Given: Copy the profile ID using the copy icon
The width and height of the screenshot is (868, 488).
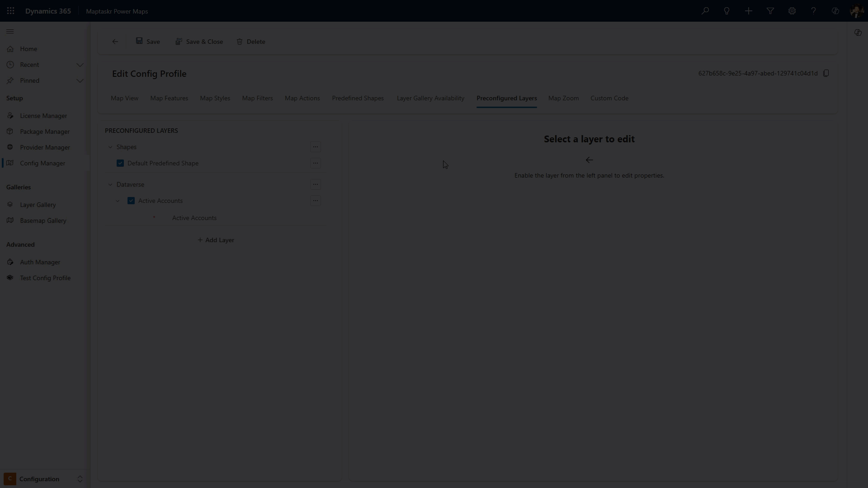Looking at the screenshot, I should click(x=826, y=73).
